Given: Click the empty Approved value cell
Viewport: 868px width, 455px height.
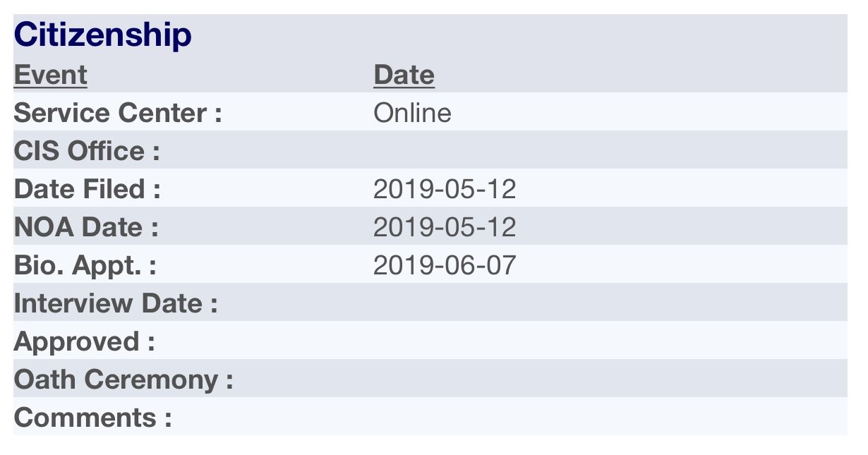Looking at the screenshot, I should [x=610, y=340].
